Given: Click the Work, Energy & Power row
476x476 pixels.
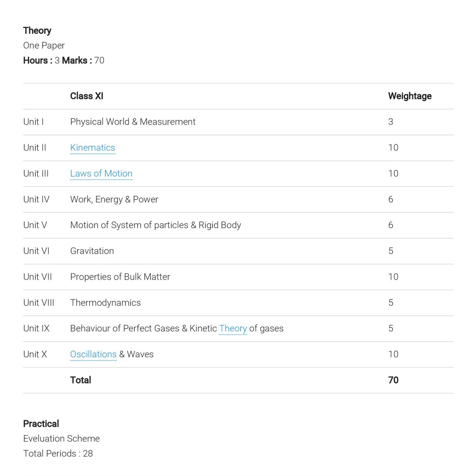Looking at the screenshot, I should tap(114, 199).
